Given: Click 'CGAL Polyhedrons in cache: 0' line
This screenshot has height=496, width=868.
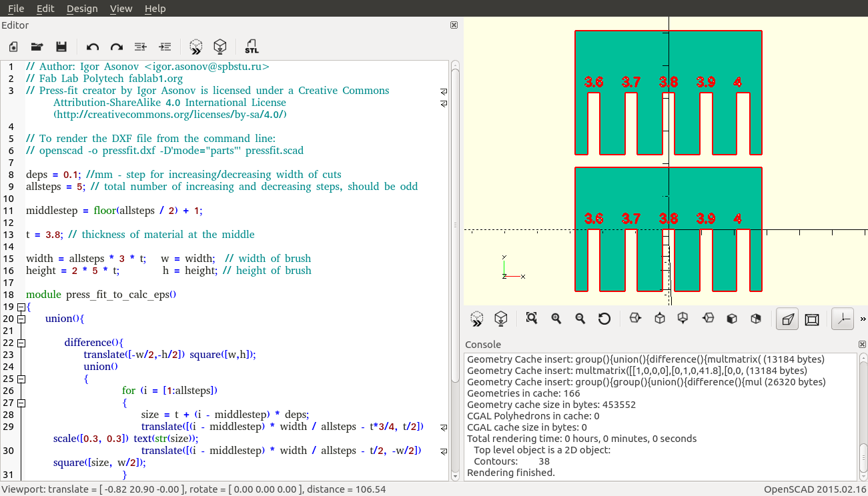Looking at the screenshot, I should (533, 416).
